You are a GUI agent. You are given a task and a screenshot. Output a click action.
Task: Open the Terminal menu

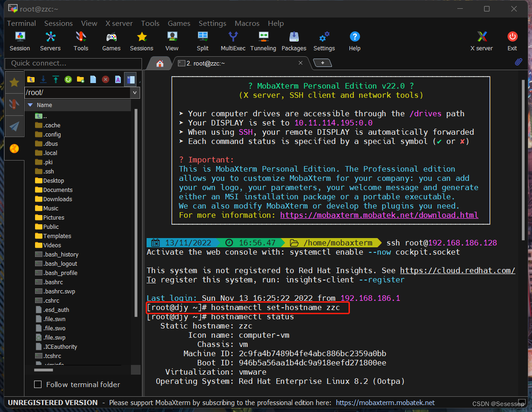(x=21, y=24)
